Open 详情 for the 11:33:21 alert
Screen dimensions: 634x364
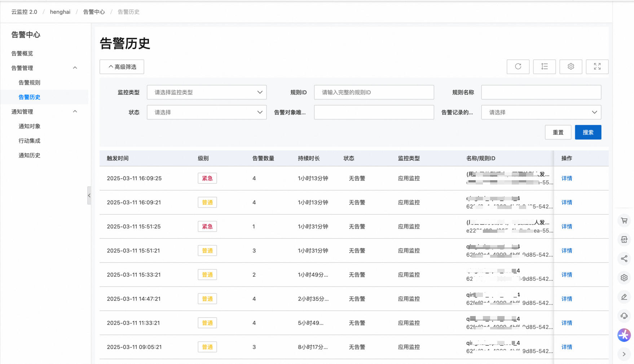(567, 323)
